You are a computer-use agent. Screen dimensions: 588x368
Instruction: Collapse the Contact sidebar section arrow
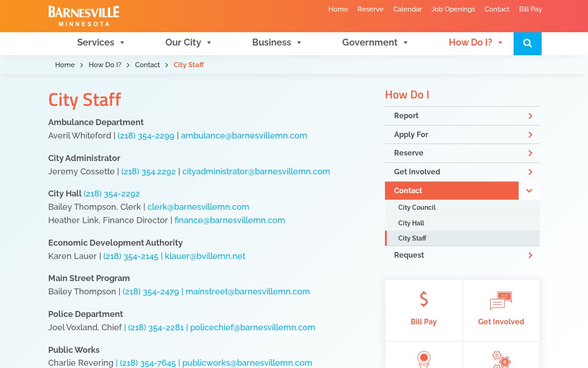(x=529, y=190)
